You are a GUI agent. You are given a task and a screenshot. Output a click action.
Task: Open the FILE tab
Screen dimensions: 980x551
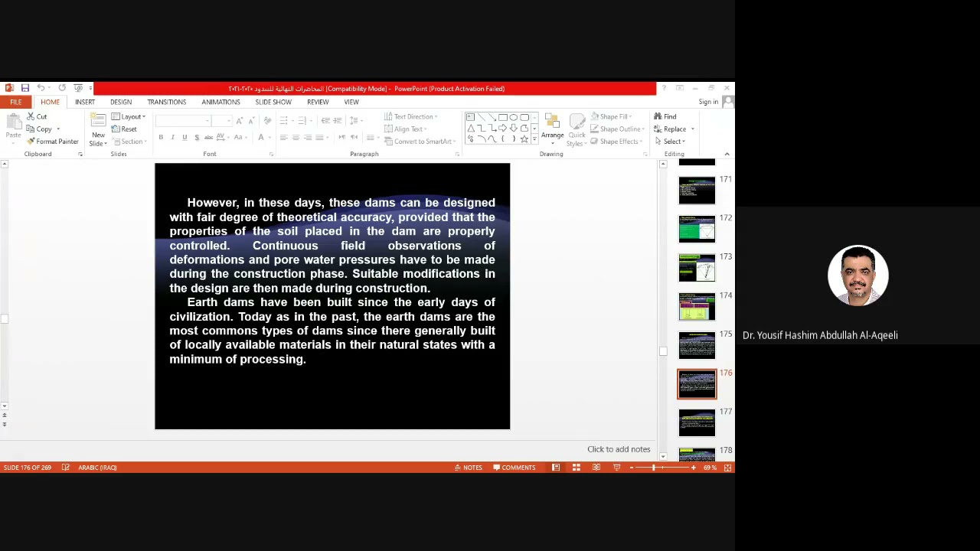coord(15,102)
